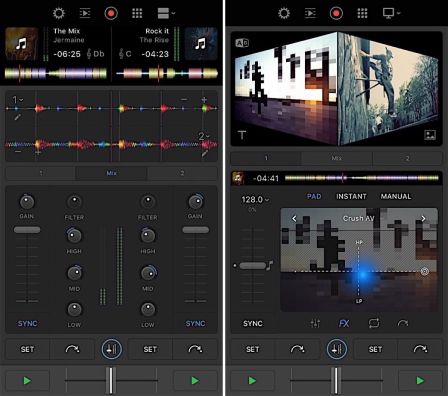
Task: Add text overlay with T icon
Action: (x=242, y=135)
